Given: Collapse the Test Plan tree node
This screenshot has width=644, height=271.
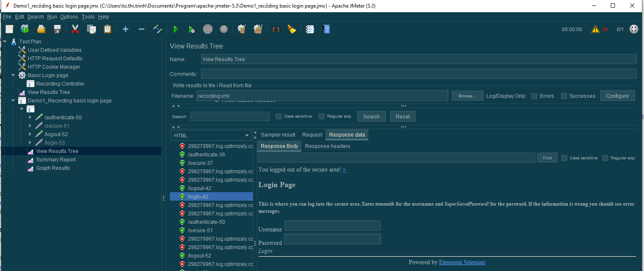Looking at the screenshot, I should pyautogui.click(x=5, y=42).
